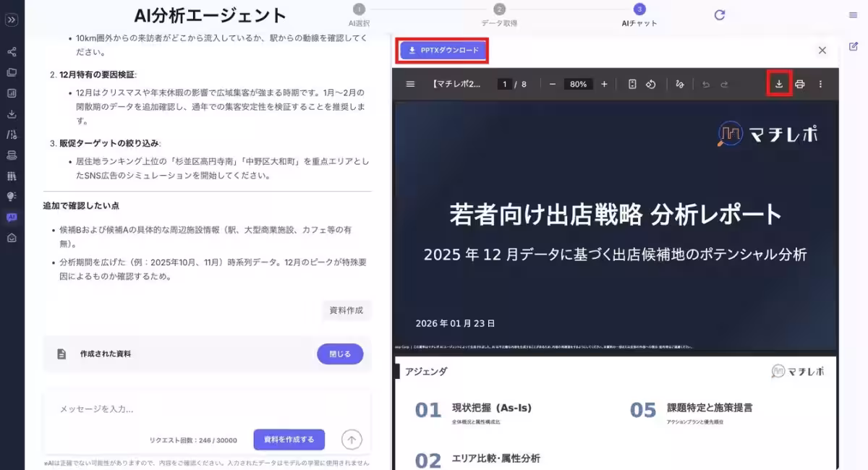Click the print icon in the PDF toolbar

pyautogui.click(x=800, y=84)
